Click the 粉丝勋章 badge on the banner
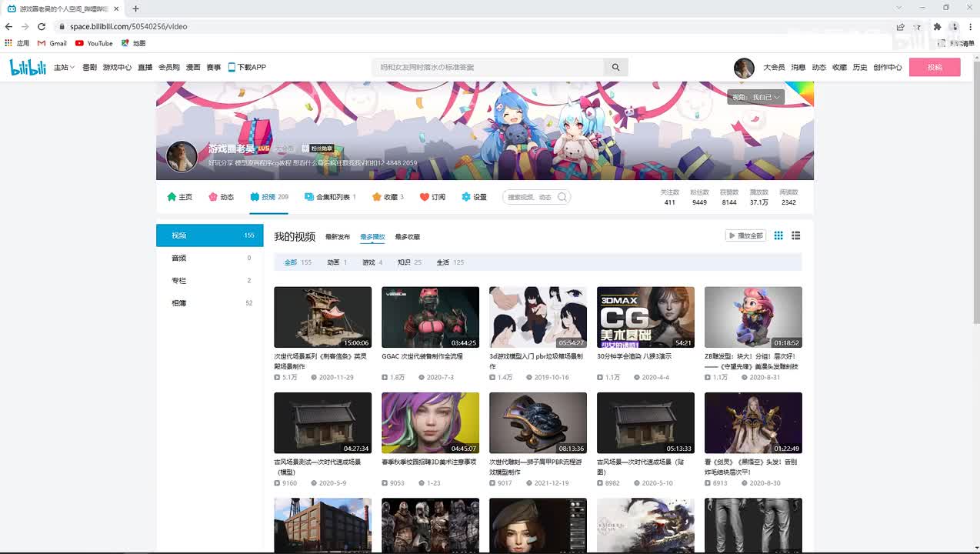Screen dimensions: 980x554 coord(317,149)
